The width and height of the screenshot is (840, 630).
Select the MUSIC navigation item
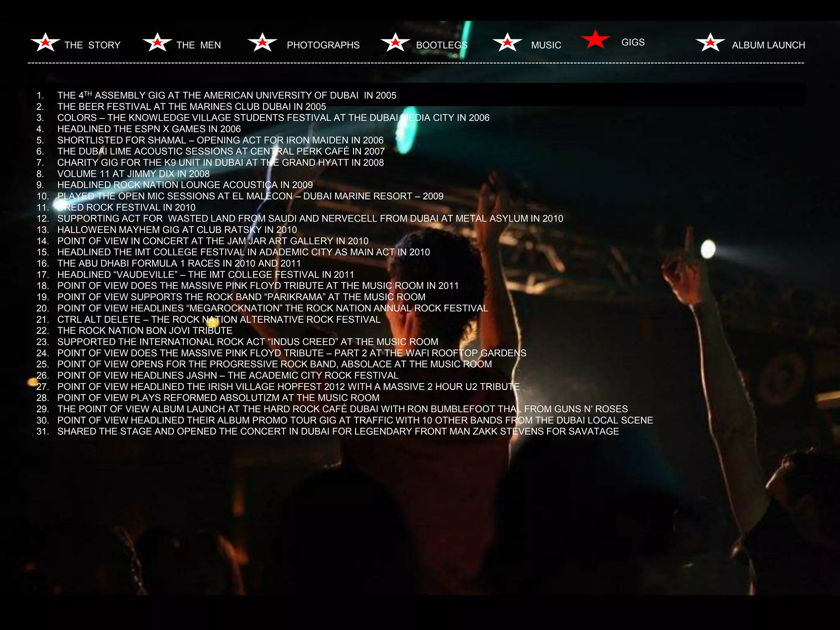pyautogui.click(x=546, y=45)
